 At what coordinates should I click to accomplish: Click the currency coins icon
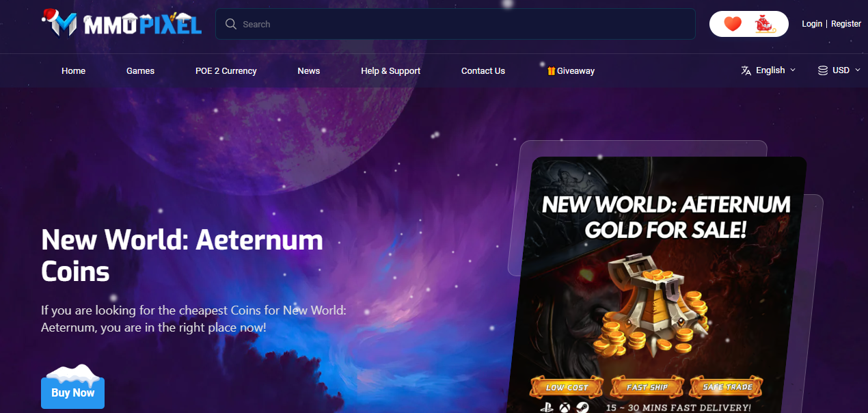click(823, 70)
